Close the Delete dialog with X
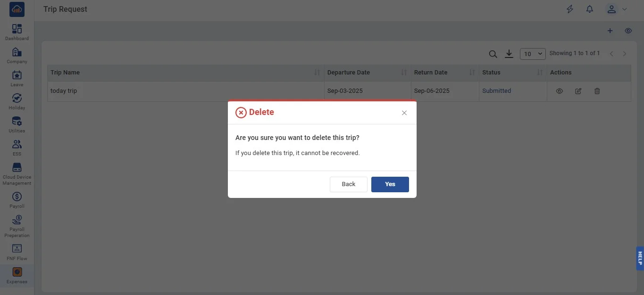The image size is (644, 295). 404,113
